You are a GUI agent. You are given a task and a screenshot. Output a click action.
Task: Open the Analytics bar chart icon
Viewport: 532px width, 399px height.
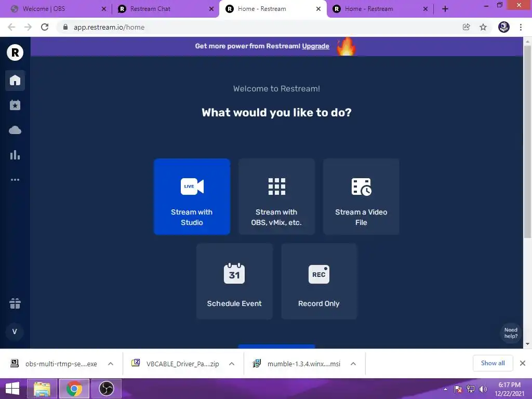coord(15,155)
